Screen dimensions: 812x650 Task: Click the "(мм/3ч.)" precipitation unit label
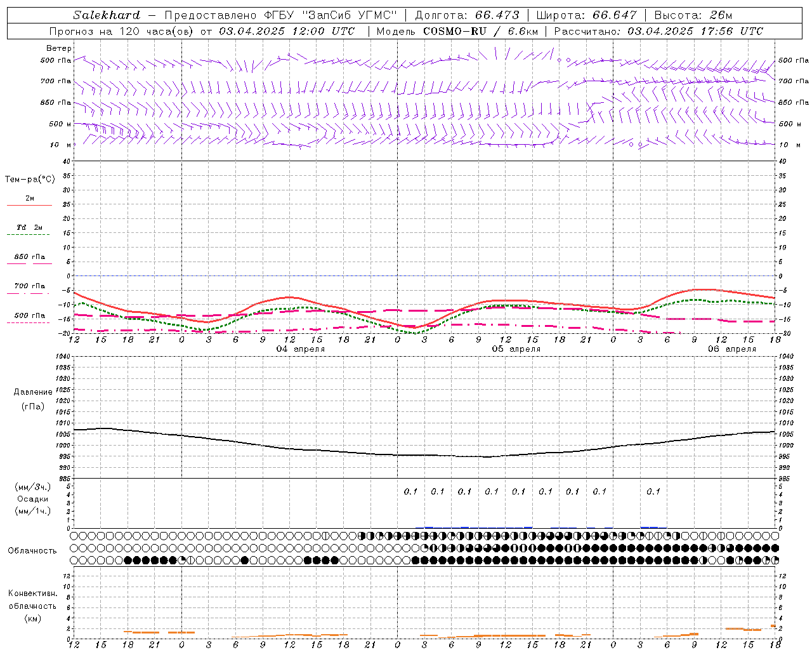coord(33,487)
